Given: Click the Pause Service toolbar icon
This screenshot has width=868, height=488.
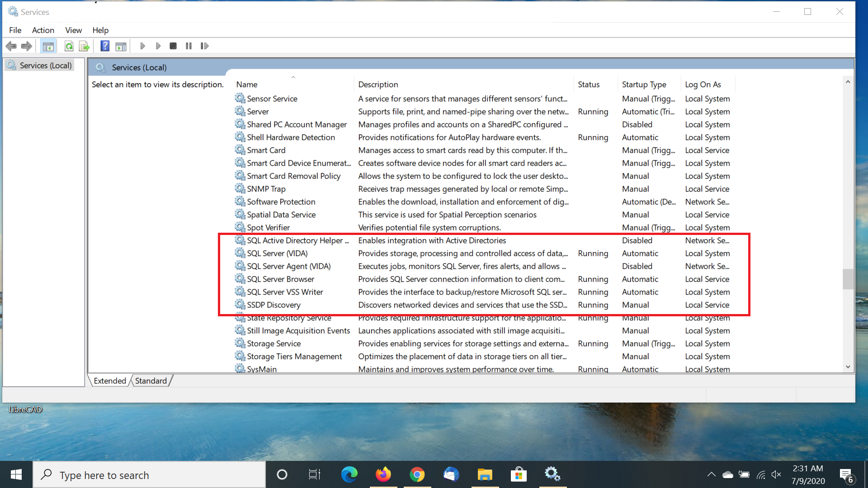Looking at the screenshot, I should click(x=189, y=46).
